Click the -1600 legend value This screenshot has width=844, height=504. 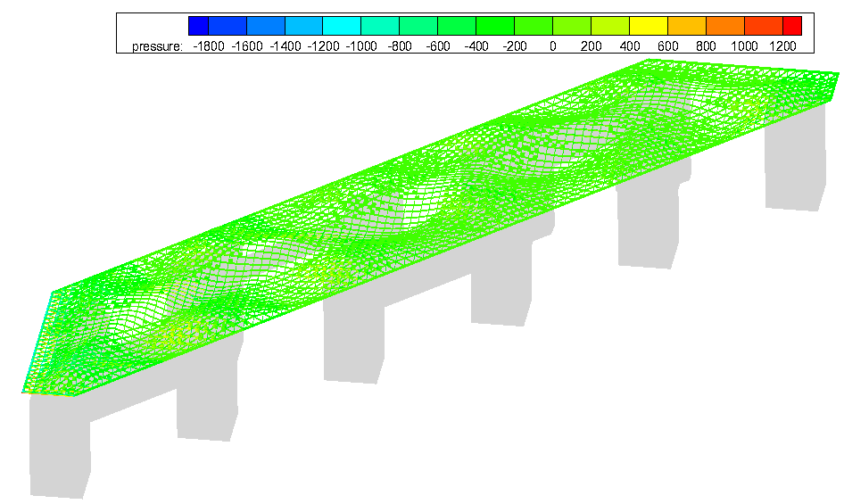click(x=247, y=46)
